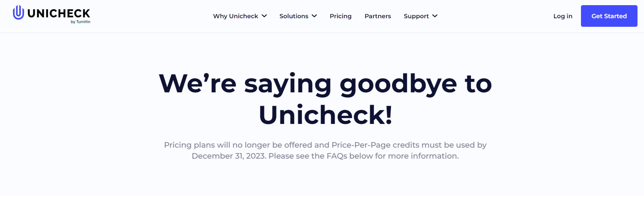
Task: Expand the Solutions navigation dropdown
Action: [294, 16]
